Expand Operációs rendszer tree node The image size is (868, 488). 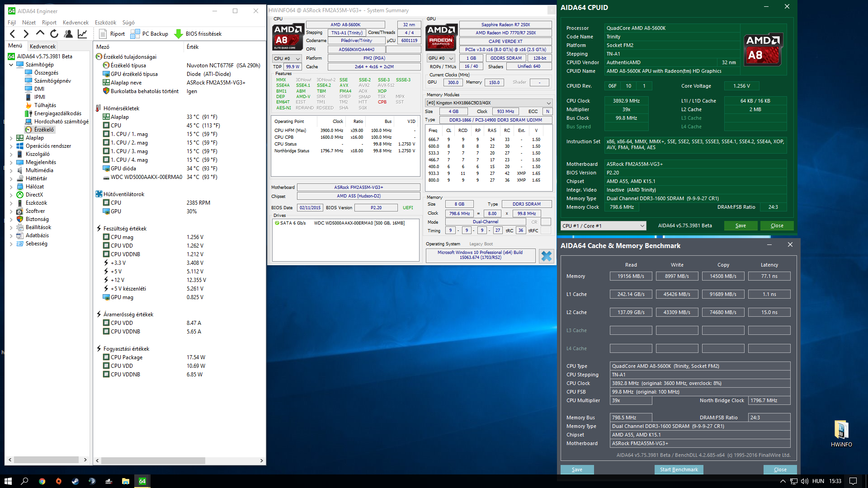(11, 146)
